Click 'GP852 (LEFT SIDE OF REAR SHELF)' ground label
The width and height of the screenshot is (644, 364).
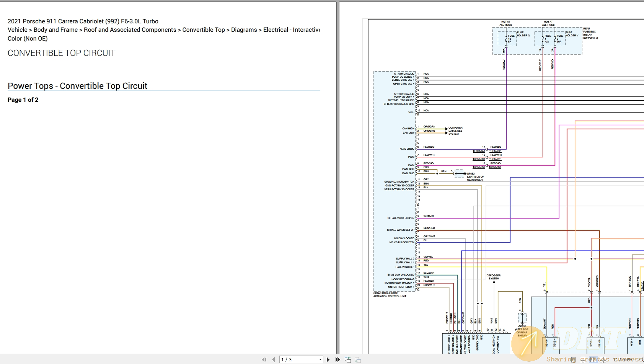475,177
